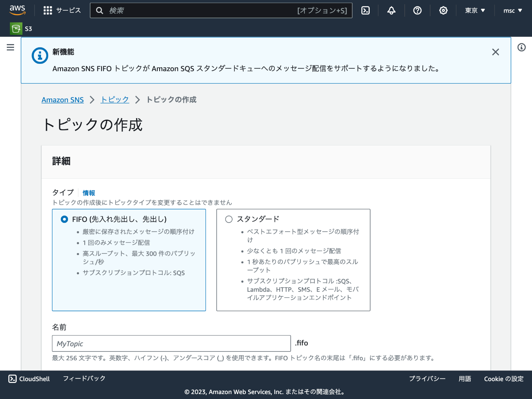
Task: Open the info panel icon at right
Action: click(521, 47)
